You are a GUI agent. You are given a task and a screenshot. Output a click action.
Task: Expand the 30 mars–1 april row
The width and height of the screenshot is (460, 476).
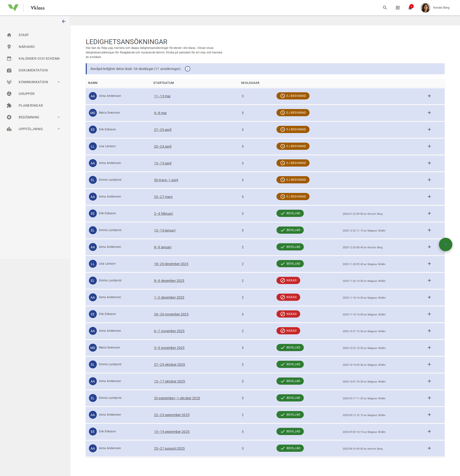(429, 180)
